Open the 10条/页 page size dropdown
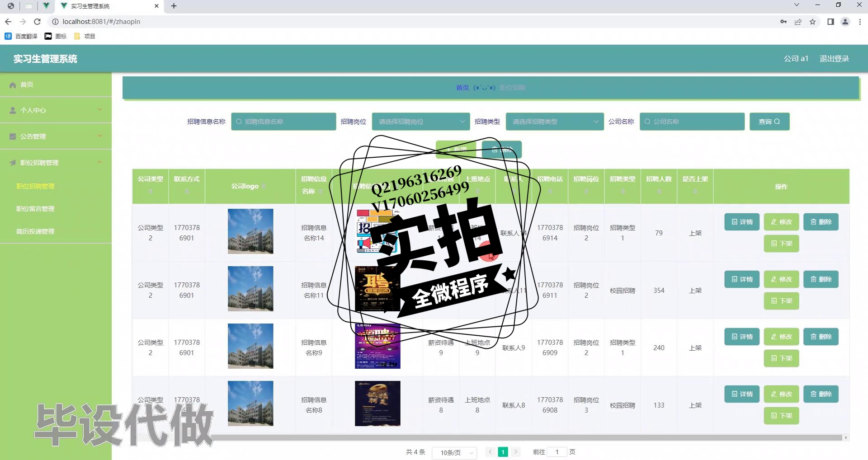Viewport: 868px width, 460px height. [x=454, y=452]
